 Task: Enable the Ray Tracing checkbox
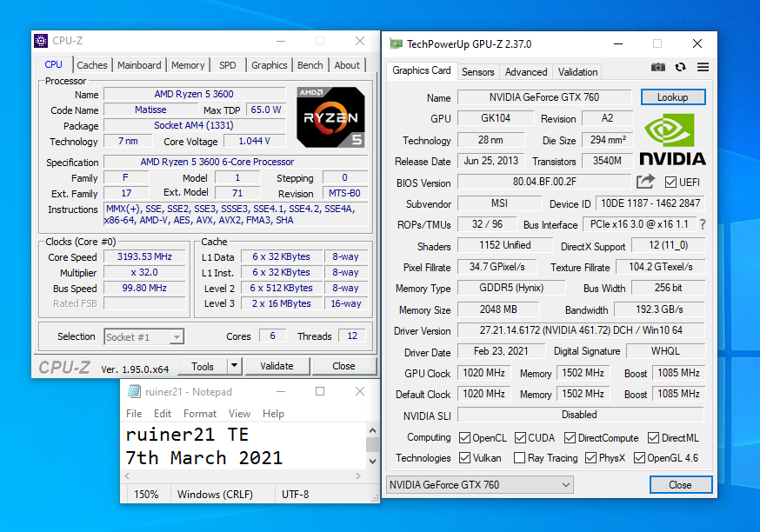[519, 458]
